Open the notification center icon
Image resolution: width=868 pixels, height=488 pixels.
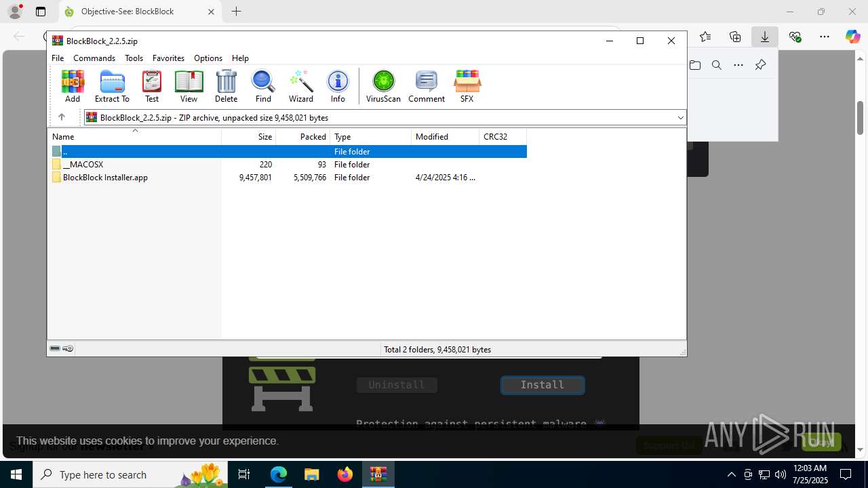pos(846,474)
